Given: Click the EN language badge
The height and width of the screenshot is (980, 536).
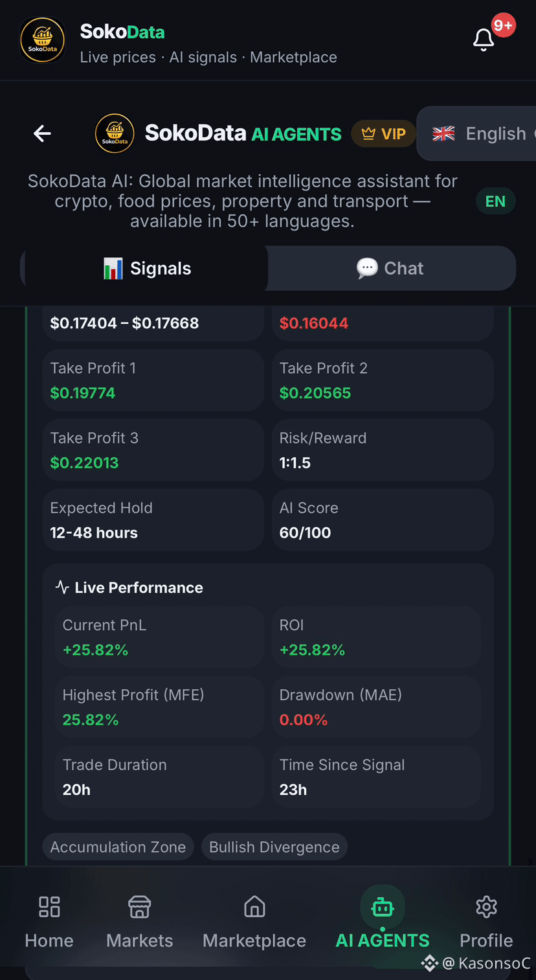Looking at the screenshot, I should [495, 201].
